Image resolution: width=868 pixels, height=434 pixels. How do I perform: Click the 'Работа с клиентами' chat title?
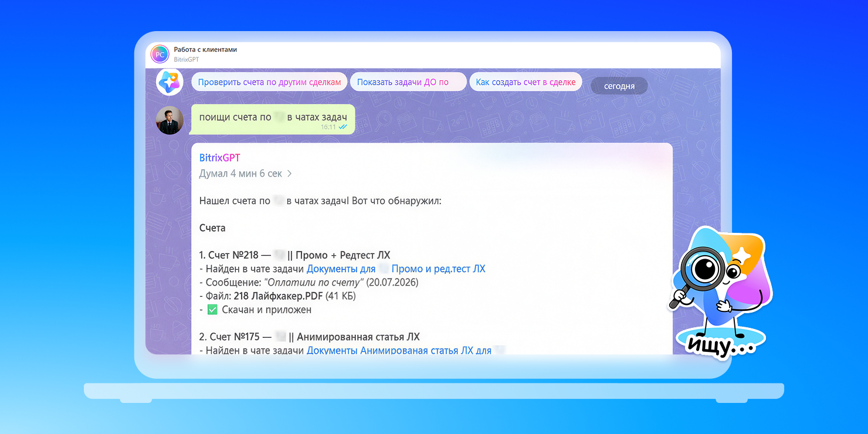205,50
